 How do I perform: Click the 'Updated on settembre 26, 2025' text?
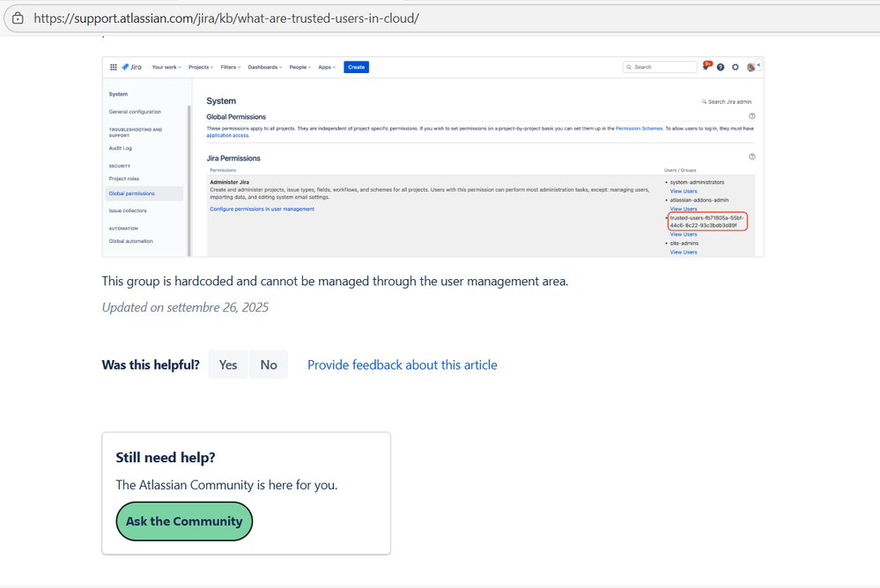(185, 307)
